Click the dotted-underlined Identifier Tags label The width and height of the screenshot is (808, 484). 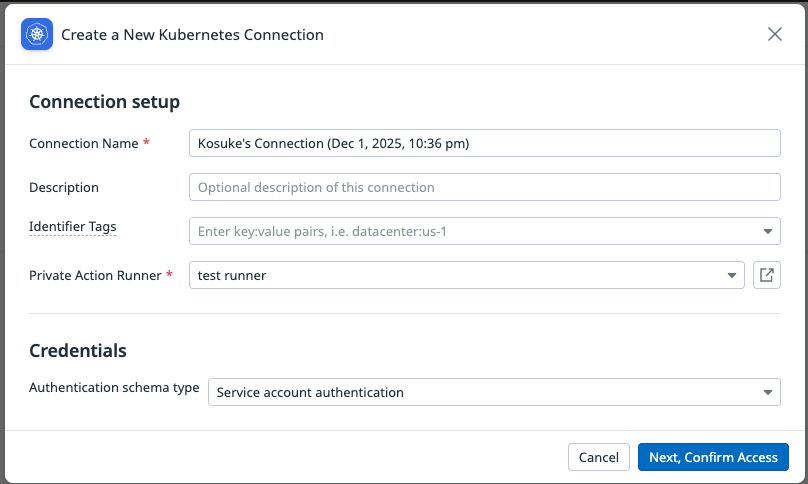tap(73, 227)
